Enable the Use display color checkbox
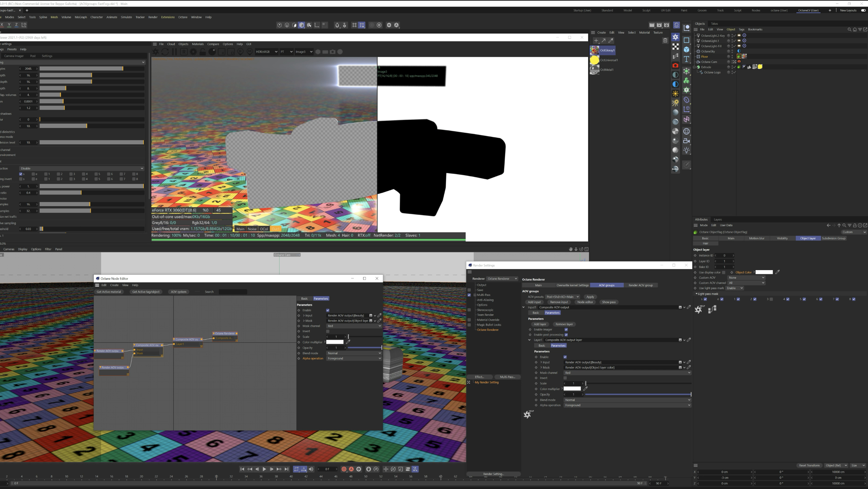 point(723,272)
